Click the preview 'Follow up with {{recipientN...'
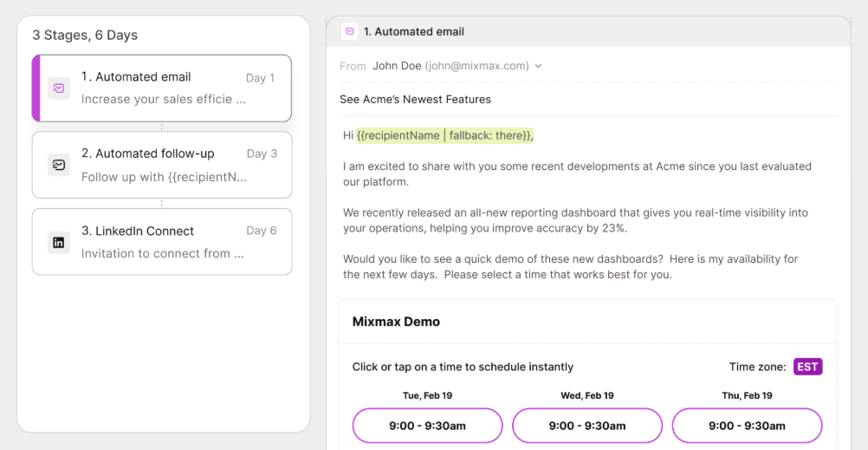 click(164, 177)
